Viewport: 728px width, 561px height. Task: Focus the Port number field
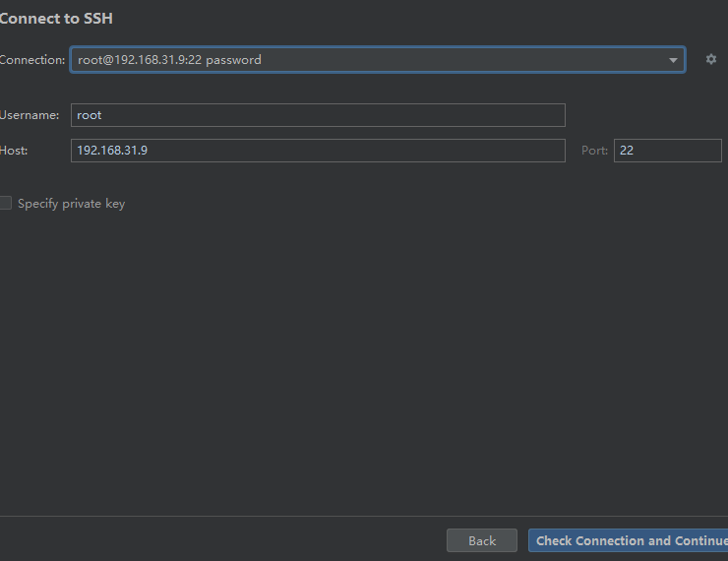(x=667, y=151)
